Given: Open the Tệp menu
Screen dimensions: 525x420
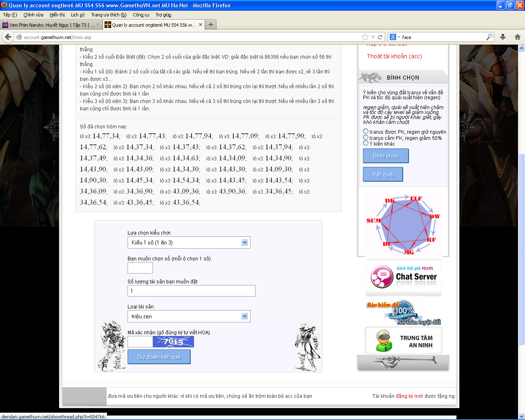Looking at the screenshot, I should [x=10, y=15].
